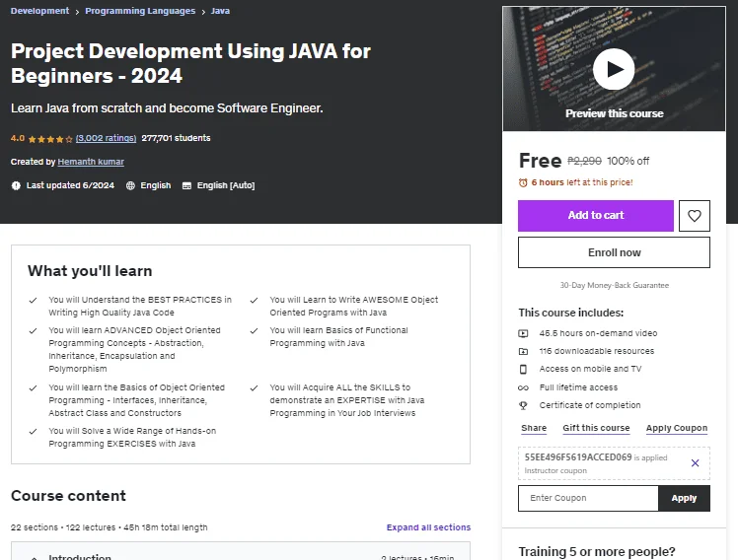Add the course to cart

[596, 216]
